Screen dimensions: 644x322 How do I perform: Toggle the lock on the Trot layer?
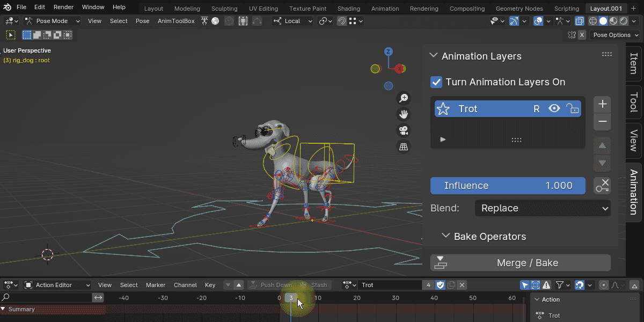(x=573, y=109)
